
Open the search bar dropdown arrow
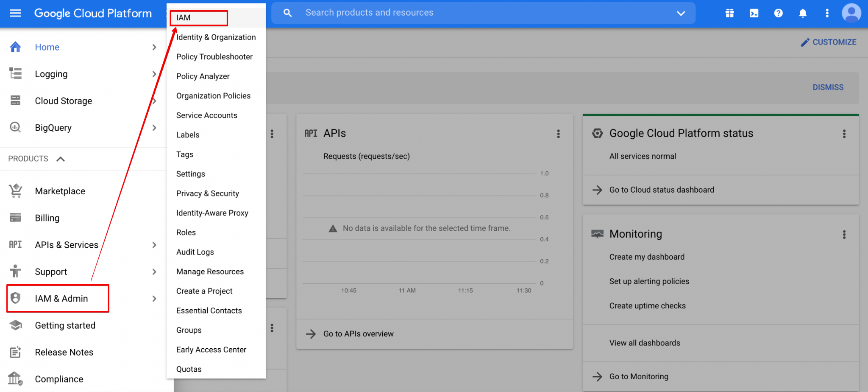[x=681, y=13]
